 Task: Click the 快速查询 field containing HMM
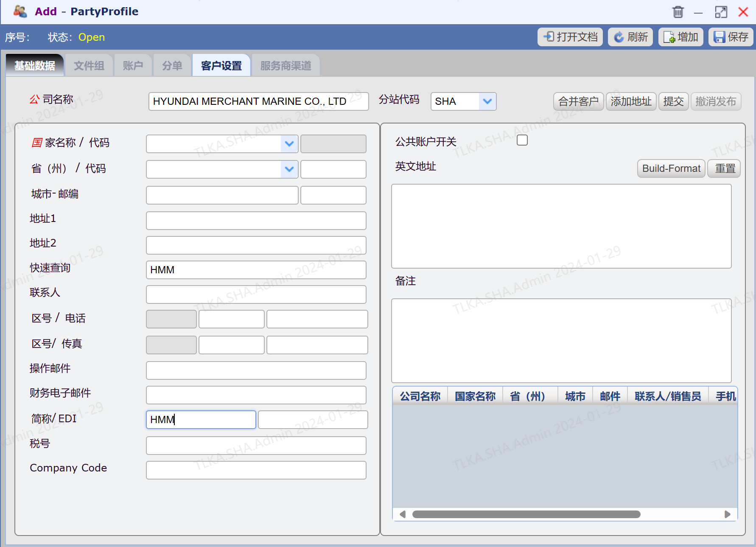tap(256, 270)
